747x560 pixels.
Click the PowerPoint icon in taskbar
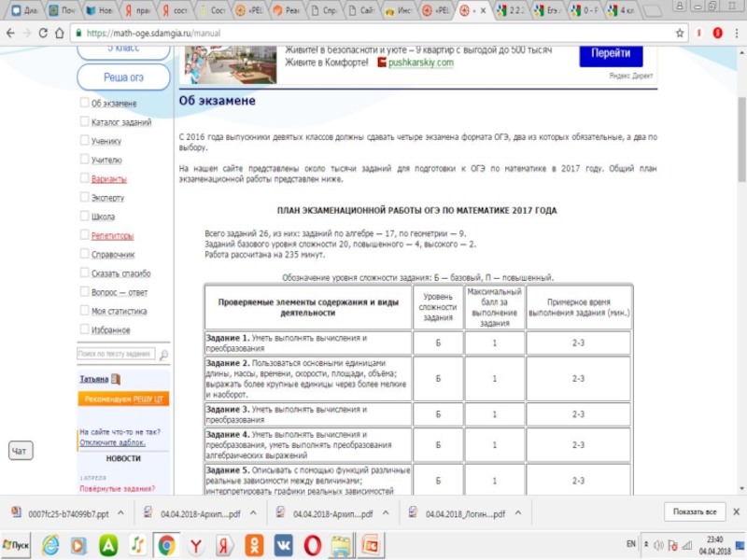(371, 544)
